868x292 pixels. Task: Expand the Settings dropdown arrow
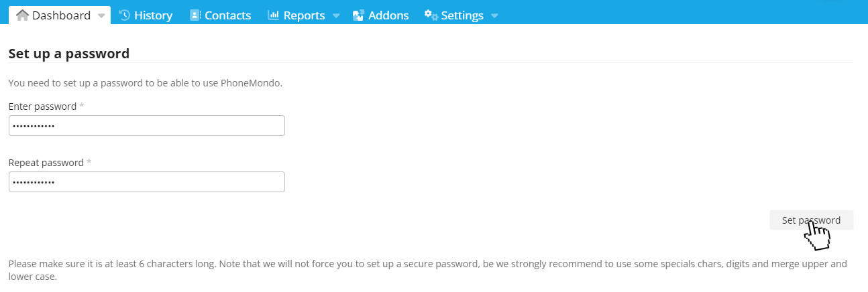[494, 15]
